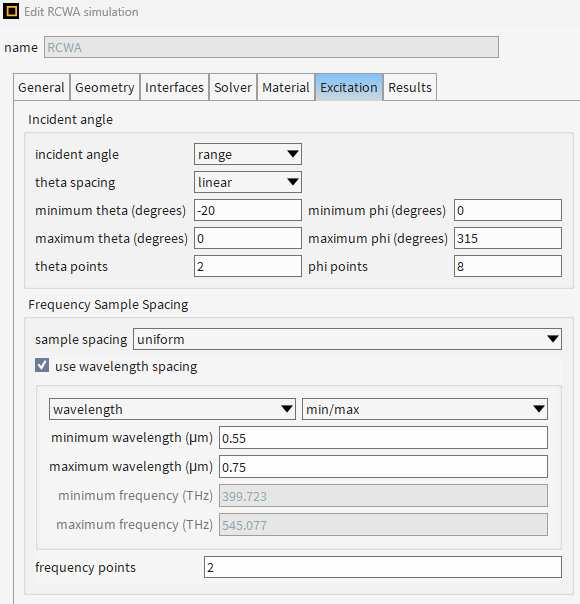Click the sample spacing label
Screen dimensions: 580x604
[x=81, y=340]
